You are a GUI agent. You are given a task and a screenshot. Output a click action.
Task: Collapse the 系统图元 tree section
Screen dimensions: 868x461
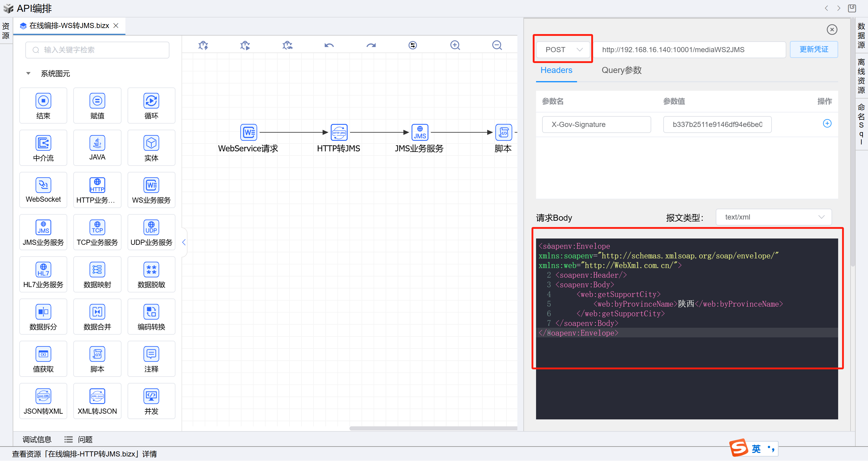point(28,74)
